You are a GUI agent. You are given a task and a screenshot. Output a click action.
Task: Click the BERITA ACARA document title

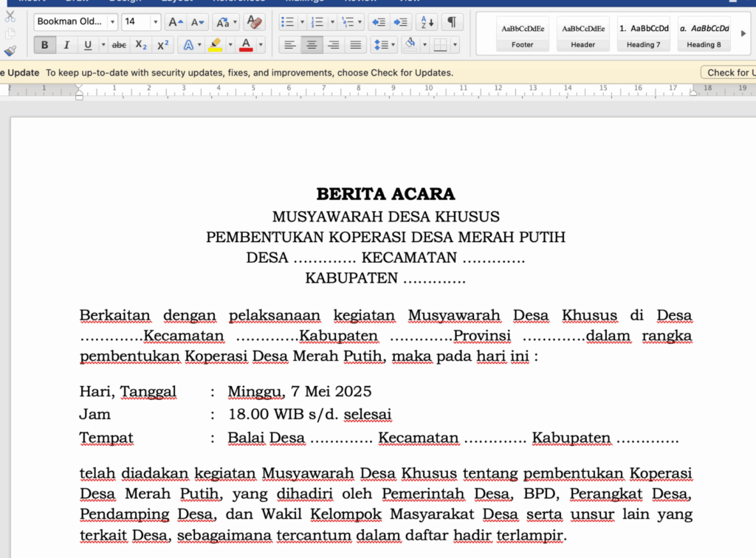(385, 194)
